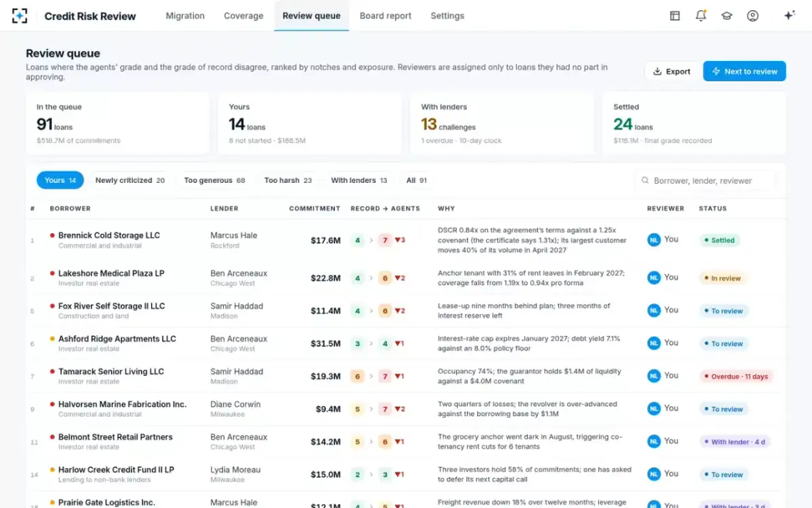Filter by With lenders 13 chip
Viewport: 812px width, 508px height.
point(359,180)
